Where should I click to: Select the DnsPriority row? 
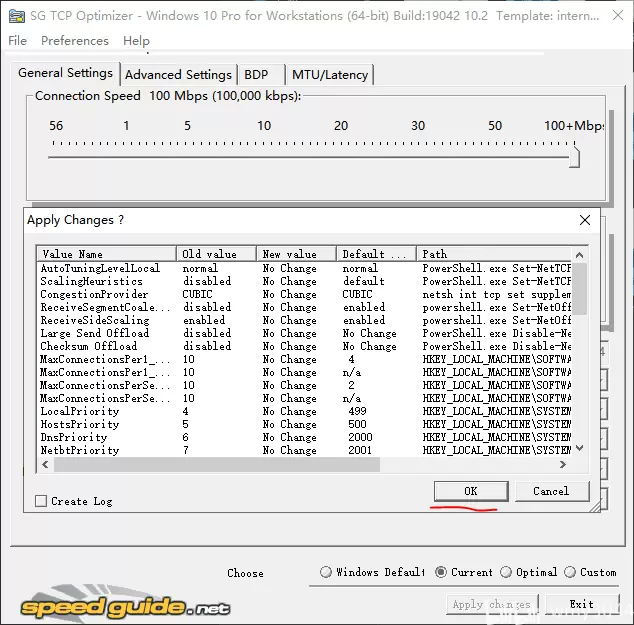[304, 437]
